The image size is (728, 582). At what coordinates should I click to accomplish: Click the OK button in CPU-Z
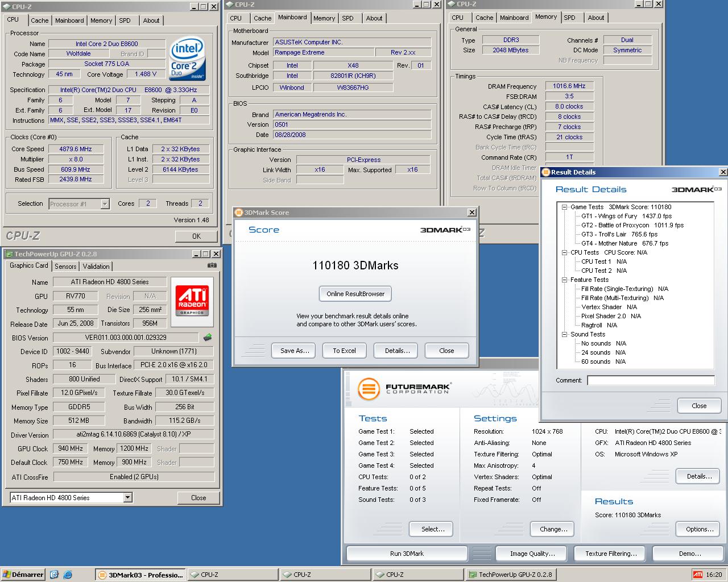(196, 236)
